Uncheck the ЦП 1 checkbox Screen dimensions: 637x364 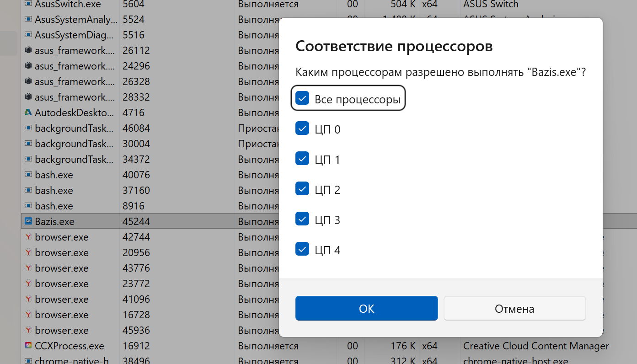click(x=302, y=159)
